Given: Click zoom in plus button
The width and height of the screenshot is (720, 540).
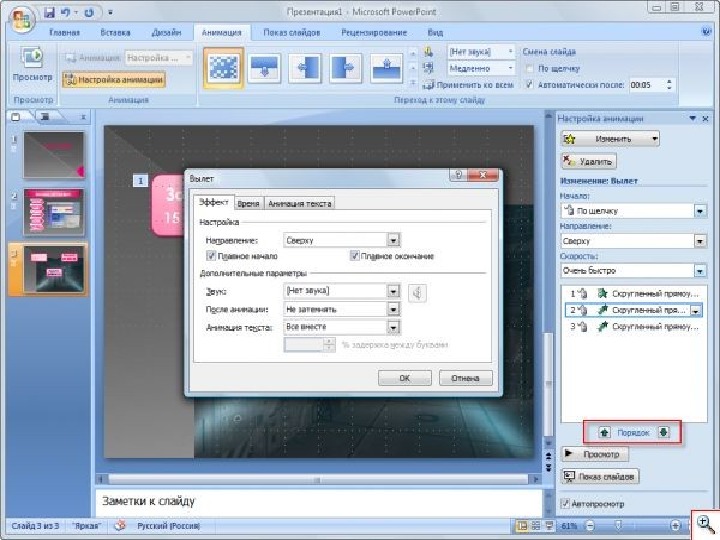Looking at the screenshot, I should (675, 526).
